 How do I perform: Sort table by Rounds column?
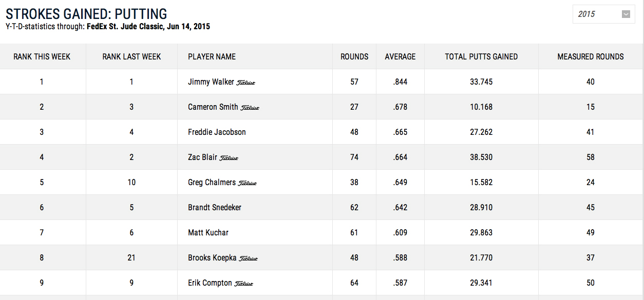tap(354, 57)
